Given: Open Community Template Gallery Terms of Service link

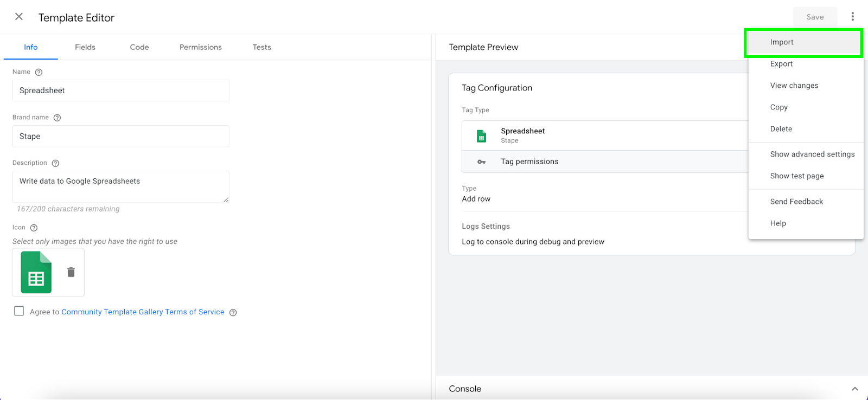Looking at the screenshot, I should pyautogui.click(x=143, y=312).
